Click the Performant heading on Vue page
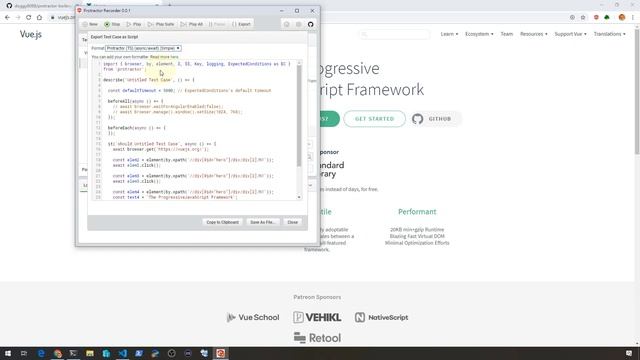Viewport: 640px width, 360px height. [417, 212]
